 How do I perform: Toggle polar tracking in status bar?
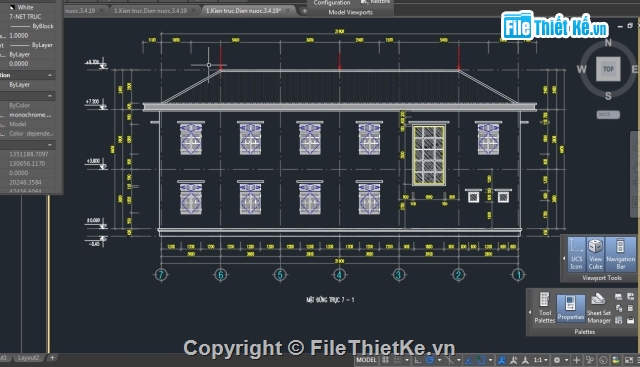coord(430,360)
